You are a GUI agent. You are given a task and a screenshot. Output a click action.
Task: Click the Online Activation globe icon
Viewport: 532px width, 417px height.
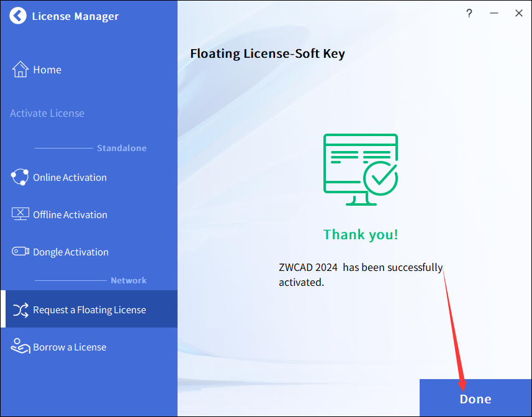(20, 177)
